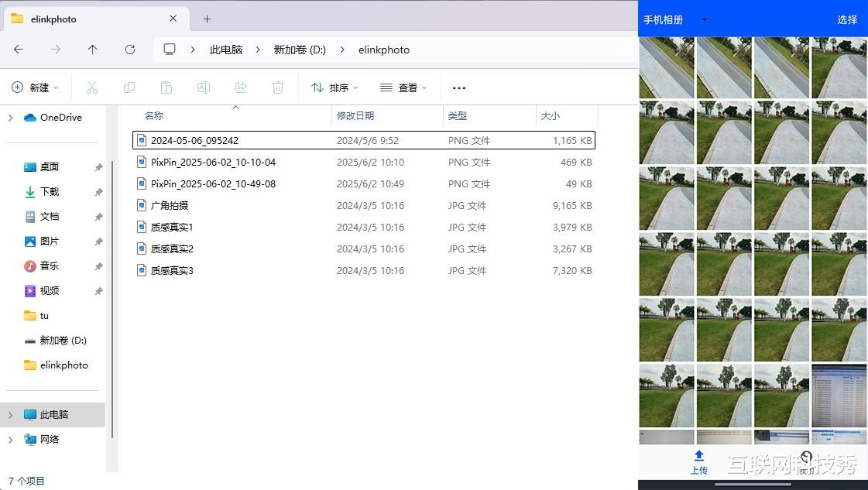The image size is (868, 490).
Task: Click the Paste clipboard icon
Action: tap(166, 87)
